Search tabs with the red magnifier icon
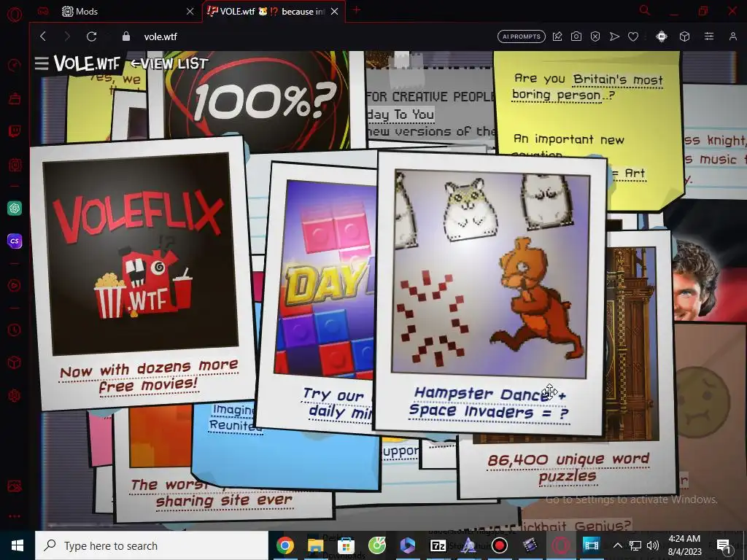 (645, 10)
